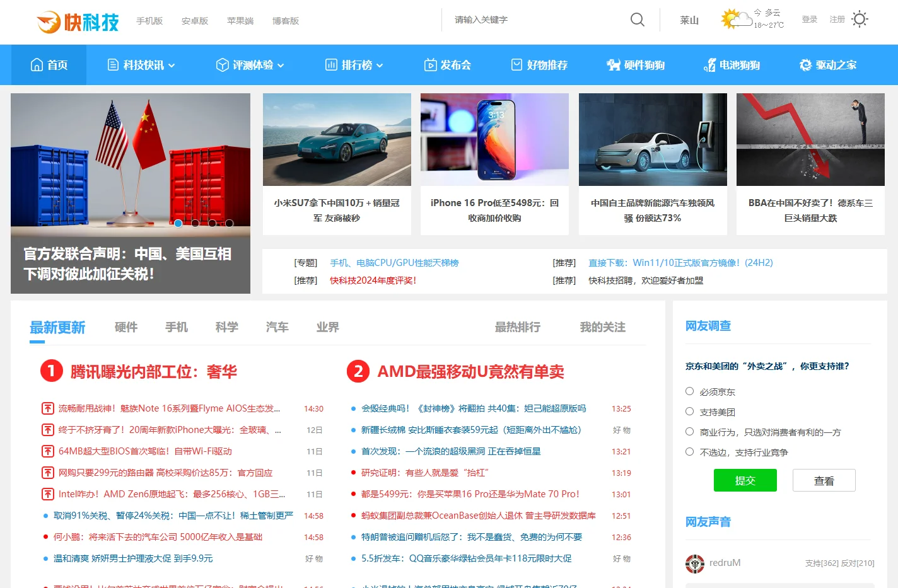Image resolution: width=898 pixels, height=588 pixels.
Task: Click the chart icon beside 排行榜
Action: (331, 65)
